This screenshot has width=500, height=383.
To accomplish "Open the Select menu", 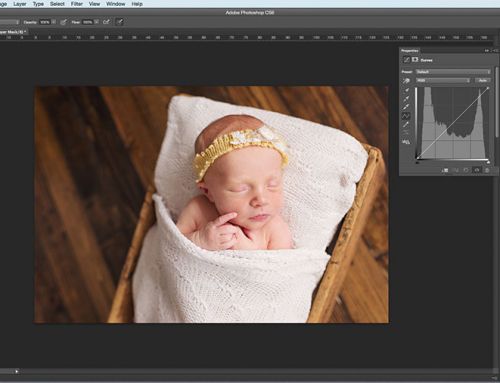I will tap(57, 4).
